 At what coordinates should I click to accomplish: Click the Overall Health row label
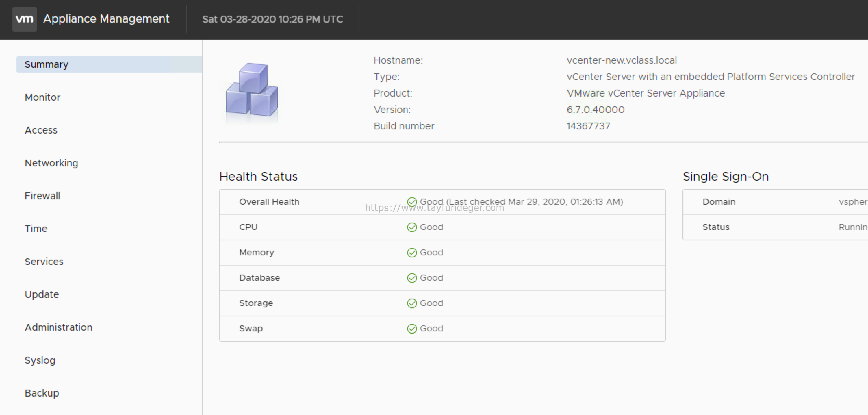click(x=269, y=202)
